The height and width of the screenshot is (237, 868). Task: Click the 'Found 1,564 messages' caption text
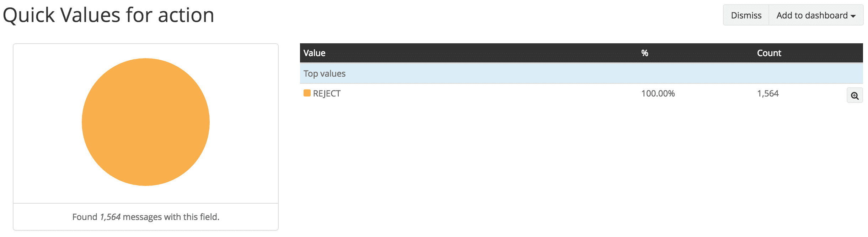point(146,217)
